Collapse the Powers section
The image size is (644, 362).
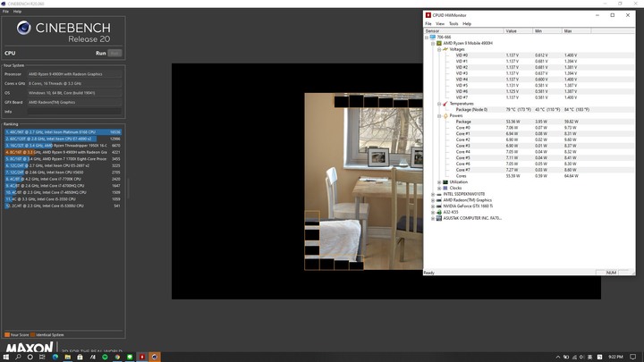(x=439, y=115)
